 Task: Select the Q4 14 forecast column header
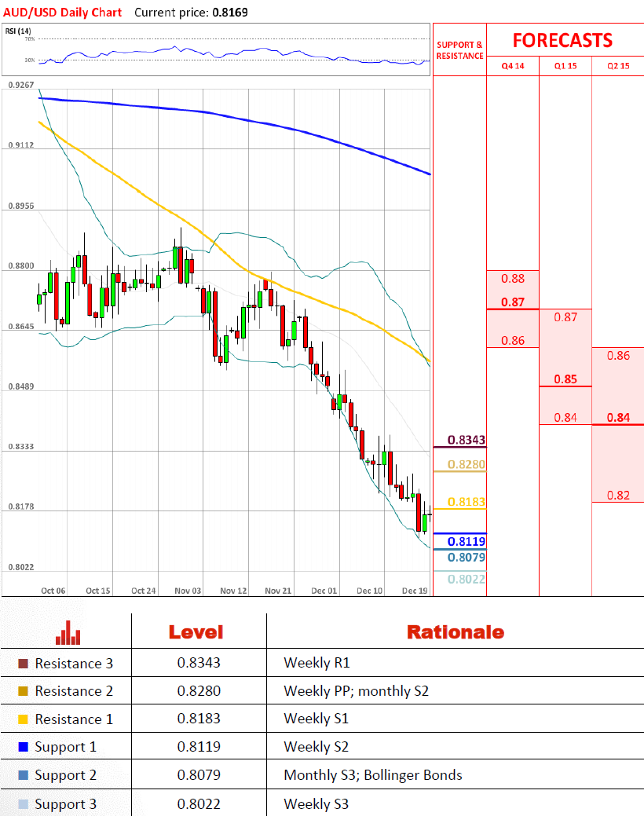pyautogui.click(x=513, y=67)
